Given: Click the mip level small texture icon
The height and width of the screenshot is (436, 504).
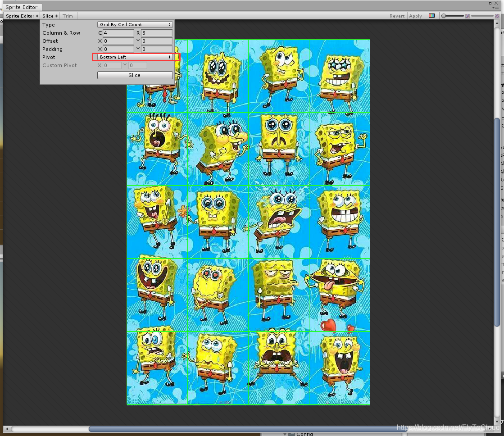Looking at the screenshot, I should pos(468,16).
